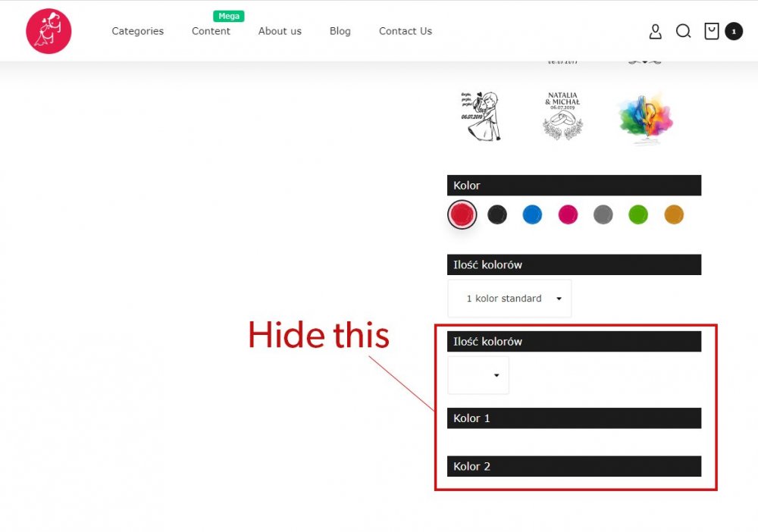The width and height of the screenshot is (758, 532).
Task: Open the shopping bag cart icon
Action: click(712, 31)
